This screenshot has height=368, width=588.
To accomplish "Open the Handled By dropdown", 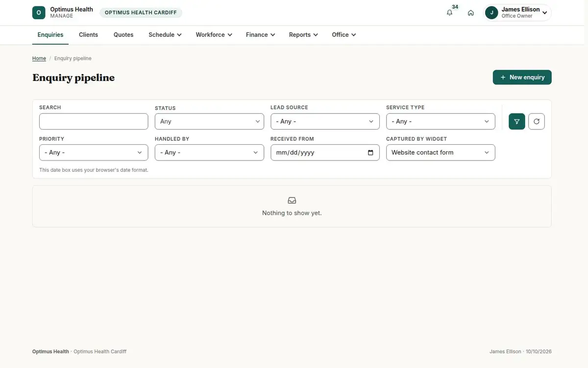I will 209,153.
